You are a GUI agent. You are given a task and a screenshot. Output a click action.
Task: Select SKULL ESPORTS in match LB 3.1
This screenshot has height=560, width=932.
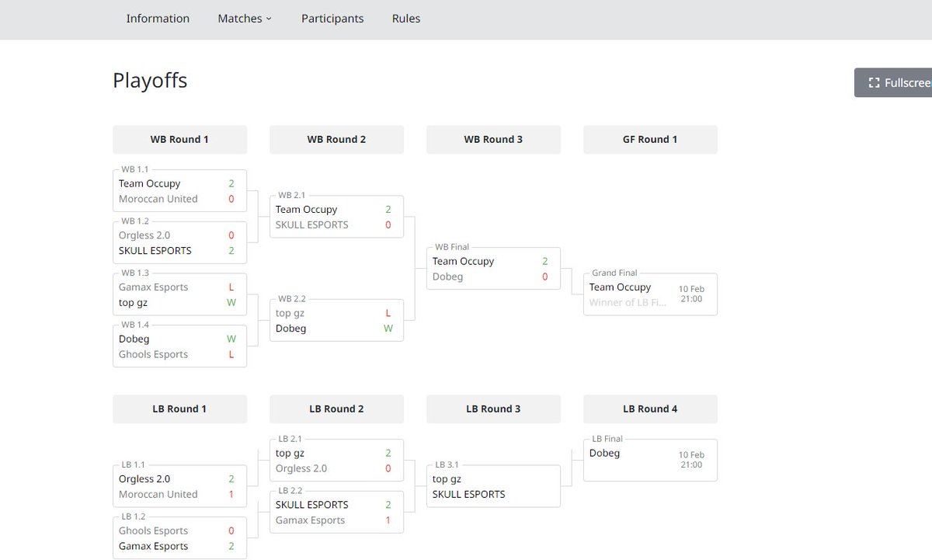[x=469, y=495]
